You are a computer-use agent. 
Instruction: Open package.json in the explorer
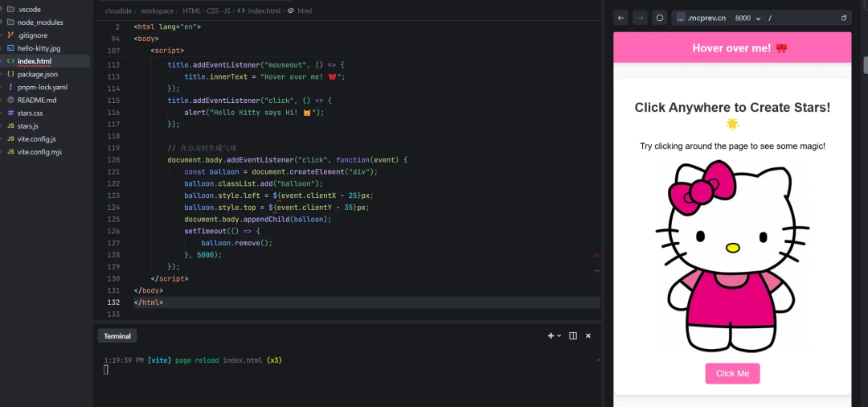(x=36, y=74)
